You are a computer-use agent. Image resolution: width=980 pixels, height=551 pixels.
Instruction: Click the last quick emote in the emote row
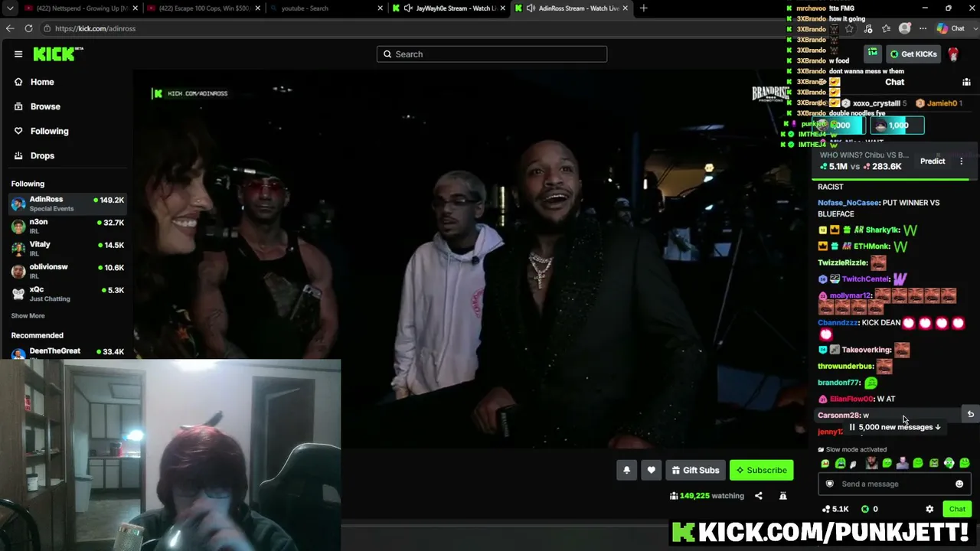[965, 463]
